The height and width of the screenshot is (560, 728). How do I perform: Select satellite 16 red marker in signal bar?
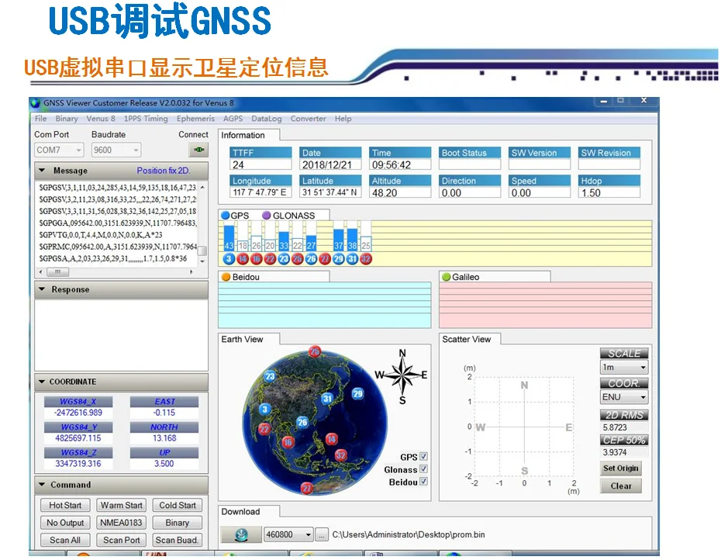pos(257,259)
